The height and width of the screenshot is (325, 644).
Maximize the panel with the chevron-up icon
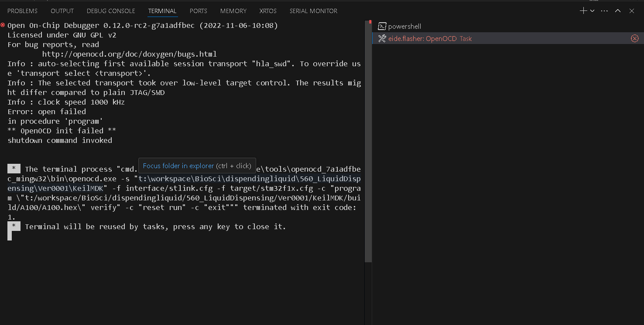tap(618, 11)
